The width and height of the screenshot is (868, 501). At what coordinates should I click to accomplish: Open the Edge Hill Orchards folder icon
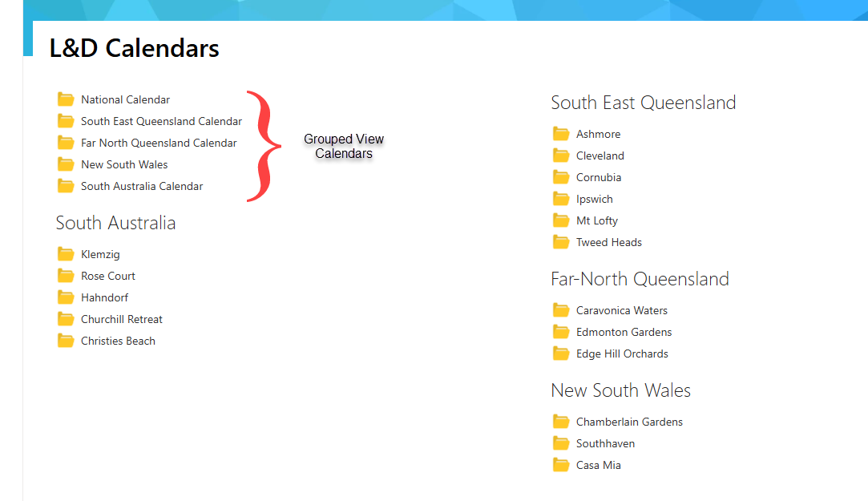pos(561,354)
